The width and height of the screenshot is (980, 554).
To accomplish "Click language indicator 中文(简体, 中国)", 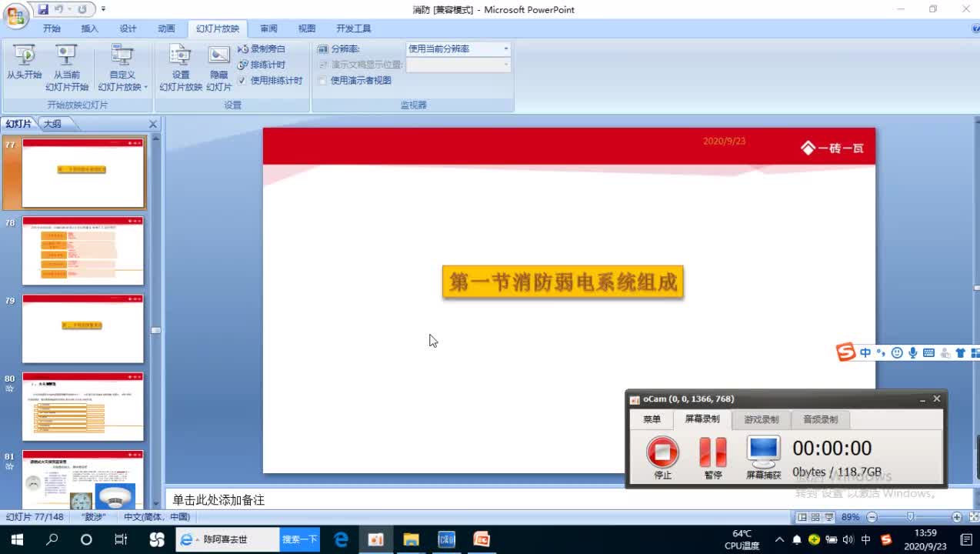I will tap(157, 517).
